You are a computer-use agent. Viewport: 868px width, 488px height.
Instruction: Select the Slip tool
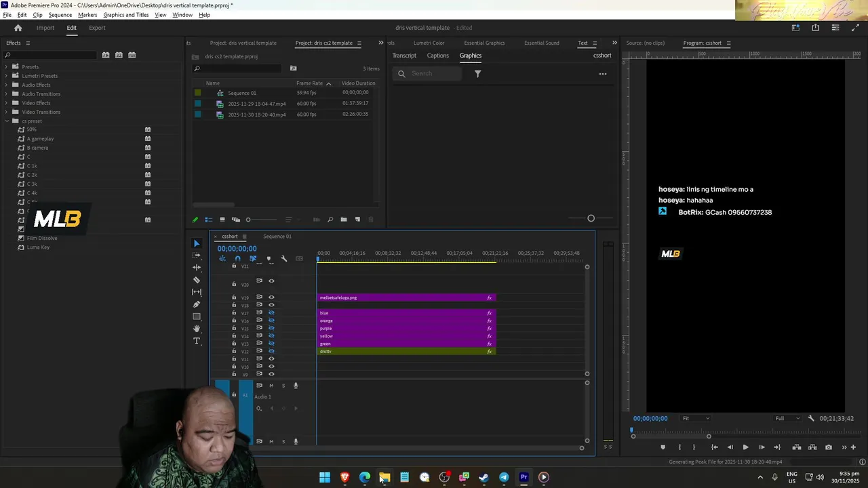click(197, 292)
